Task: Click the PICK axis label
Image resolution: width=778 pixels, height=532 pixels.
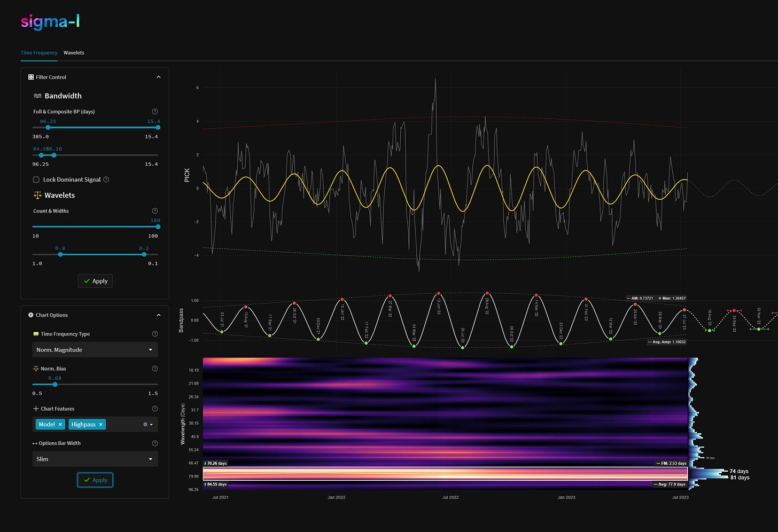Action: 187,175
